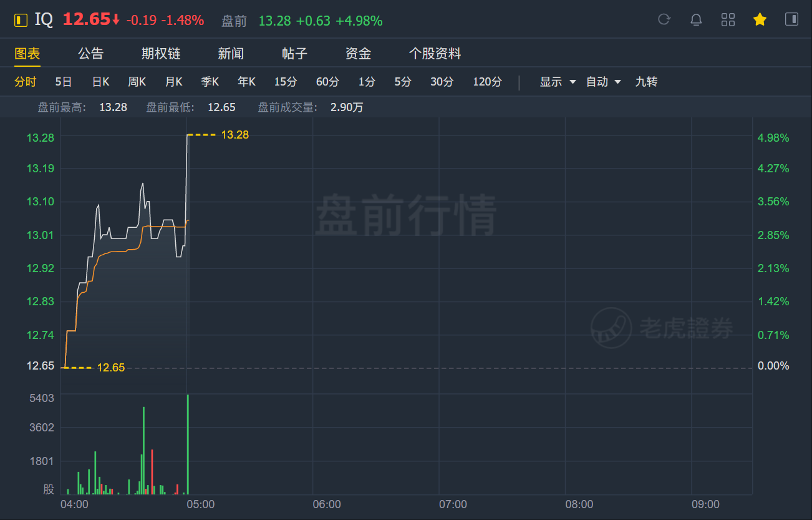This screenshot has height=520, width=812.
Task: Open the 个股资料 tab
Action: click(x=435, y=54)
